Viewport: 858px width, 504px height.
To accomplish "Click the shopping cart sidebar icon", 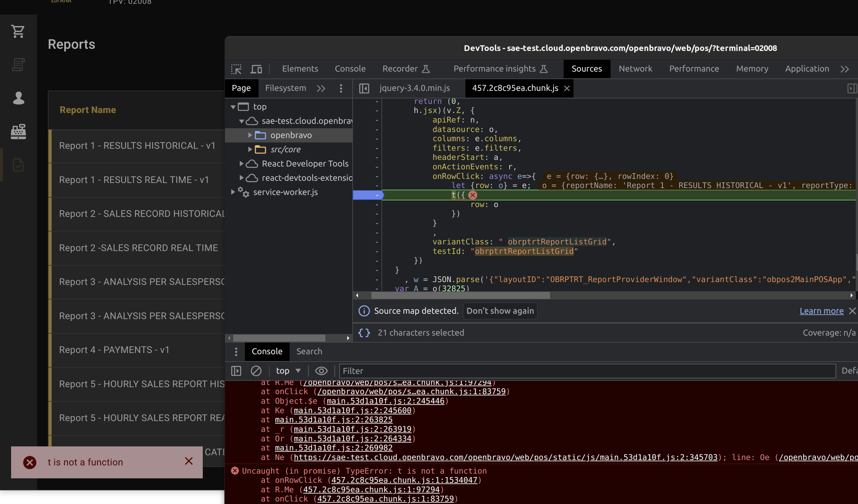I will point(18,31).
